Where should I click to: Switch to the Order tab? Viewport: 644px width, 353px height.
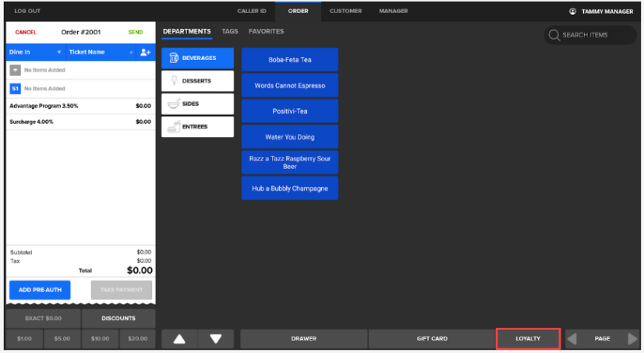(x=298, y=11)
